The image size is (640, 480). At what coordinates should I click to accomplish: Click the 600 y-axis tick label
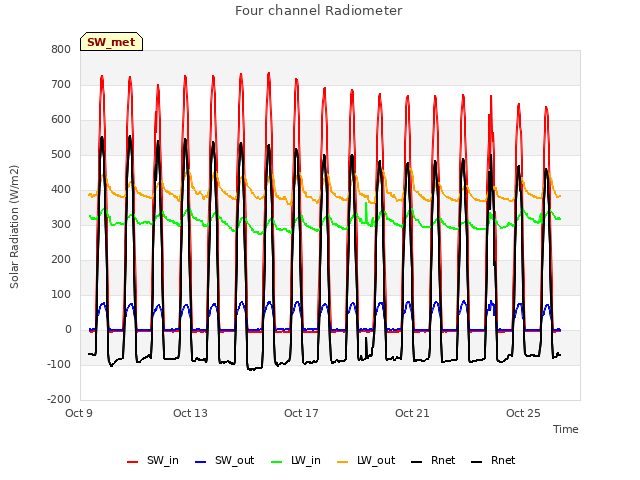coord(61,120)
